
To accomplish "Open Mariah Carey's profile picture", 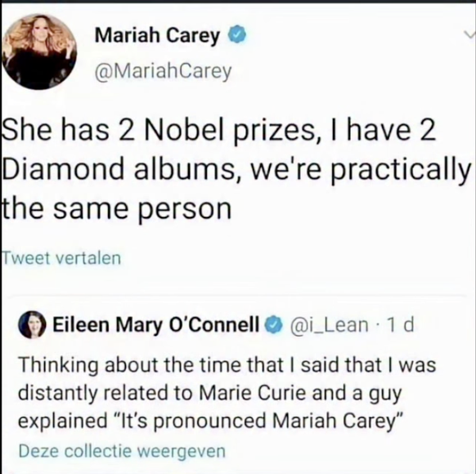I will [x=39, y=51].
